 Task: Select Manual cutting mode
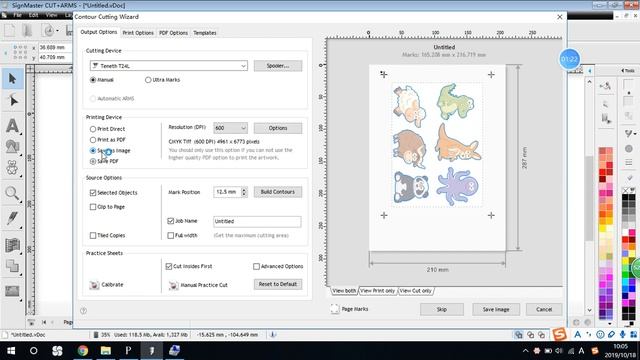tap(93, 80)
